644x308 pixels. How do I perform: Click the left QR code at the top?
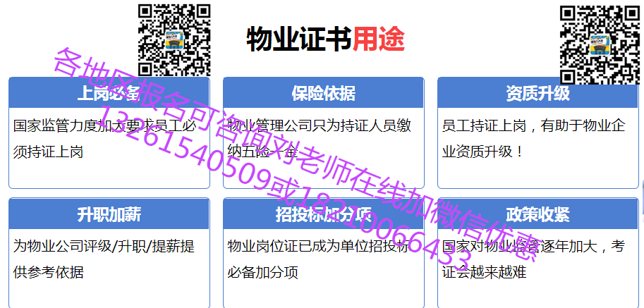click(x=174, y=39)
